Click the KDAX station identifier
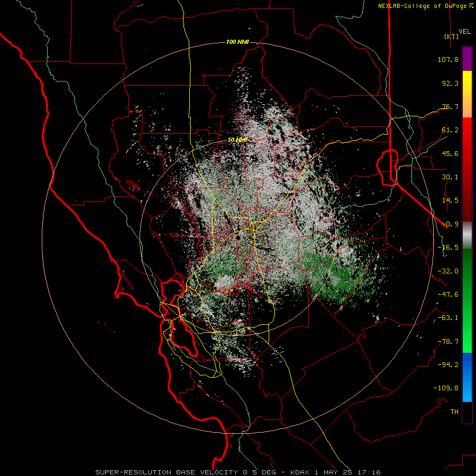Image resolution: width=476 pixels, height=476 pixels. point(301,472)
